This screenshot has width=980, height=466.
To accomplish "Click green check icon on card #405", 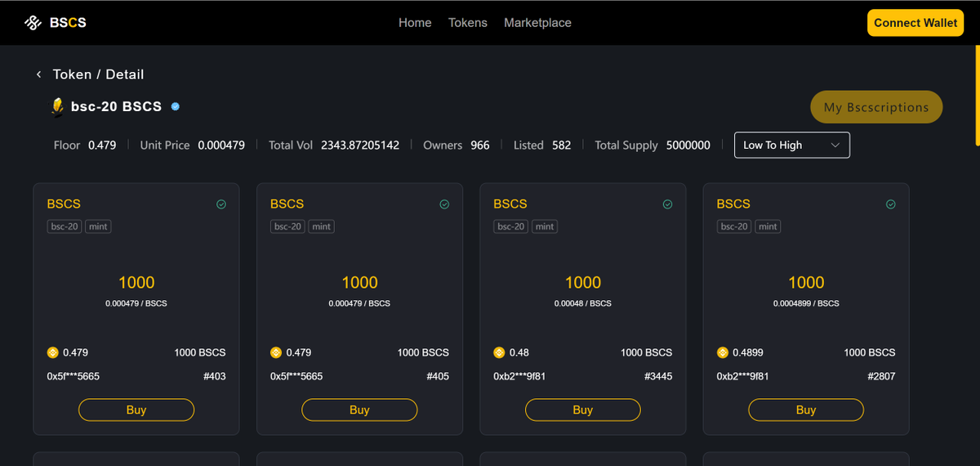I will [444, 204].
